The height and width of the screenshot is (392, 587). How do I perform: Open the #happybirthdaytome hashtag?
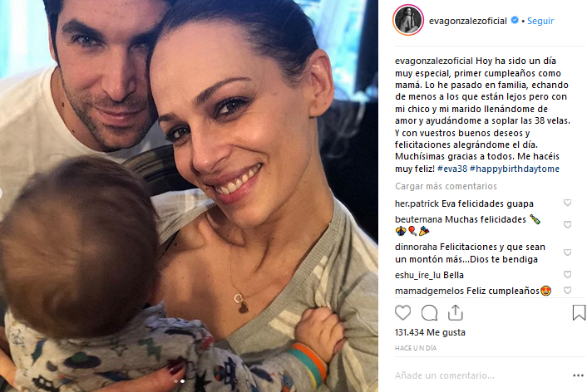tap(515, 169)
